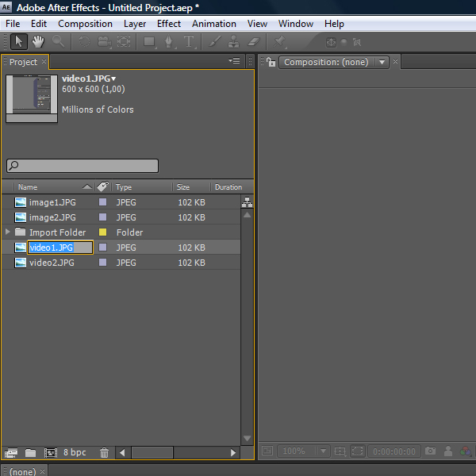This screenshot has width=476, height=476.
Task: Click the Import Folder yellow label swatch
Action: (x=102, y=232)
